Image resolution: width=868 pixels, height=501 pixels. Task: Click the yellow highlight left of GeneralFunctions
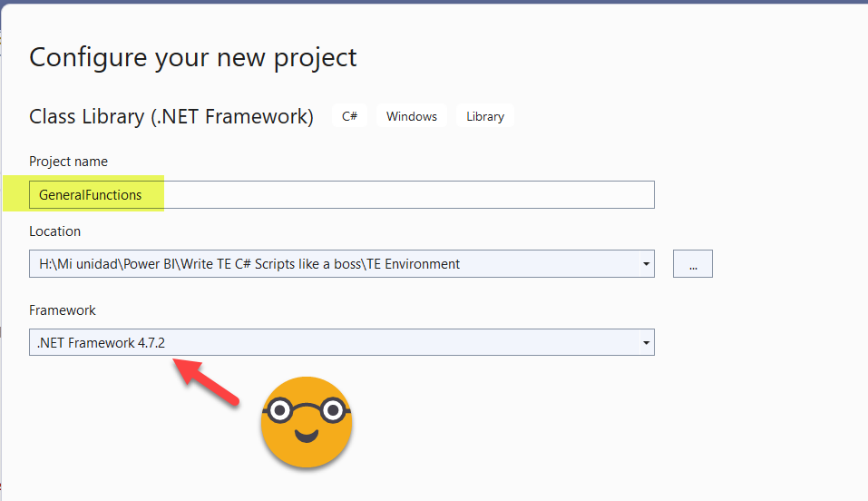15,194
